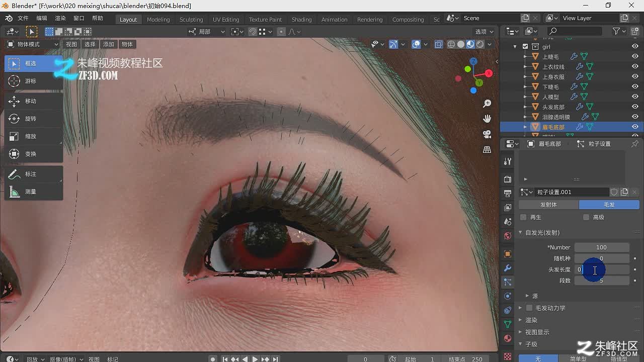
Task: Click the Blender logo menu
Action: coord(9,18)
